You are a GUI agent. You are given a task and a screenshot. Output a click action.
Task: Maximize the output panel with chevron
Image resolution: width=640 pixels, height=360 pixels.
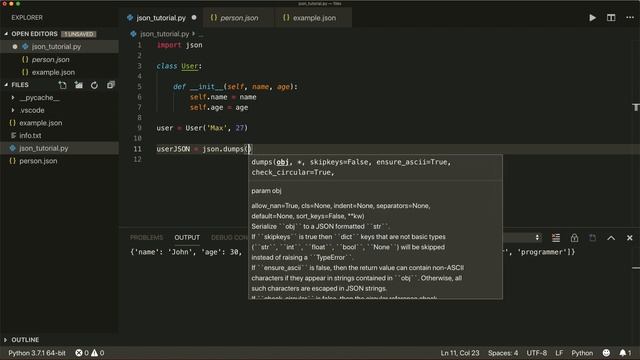pos(611,238)
